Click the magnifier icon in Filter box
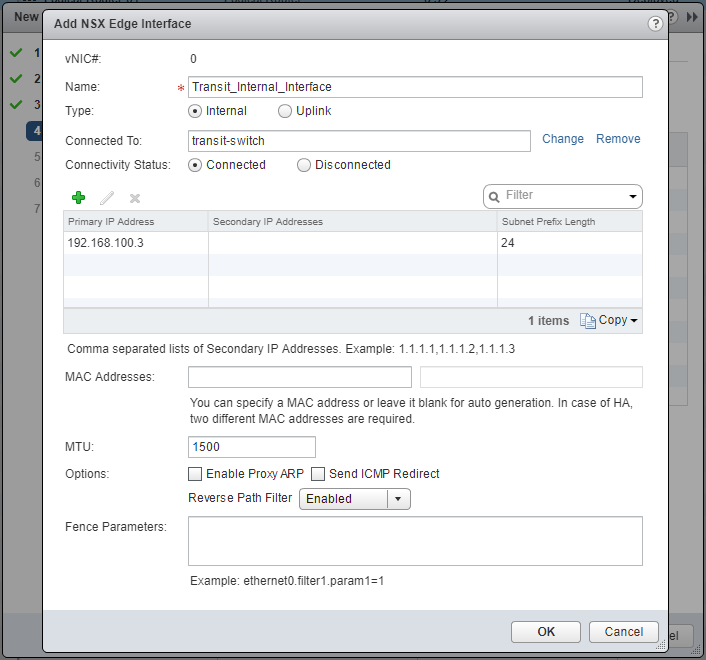The image size is (706, 660). pyautogui.click(x=496, y=196)
